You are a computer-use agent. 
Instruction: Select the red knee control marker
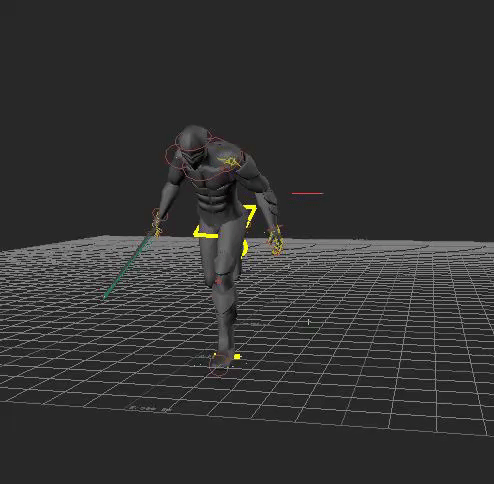219,280
